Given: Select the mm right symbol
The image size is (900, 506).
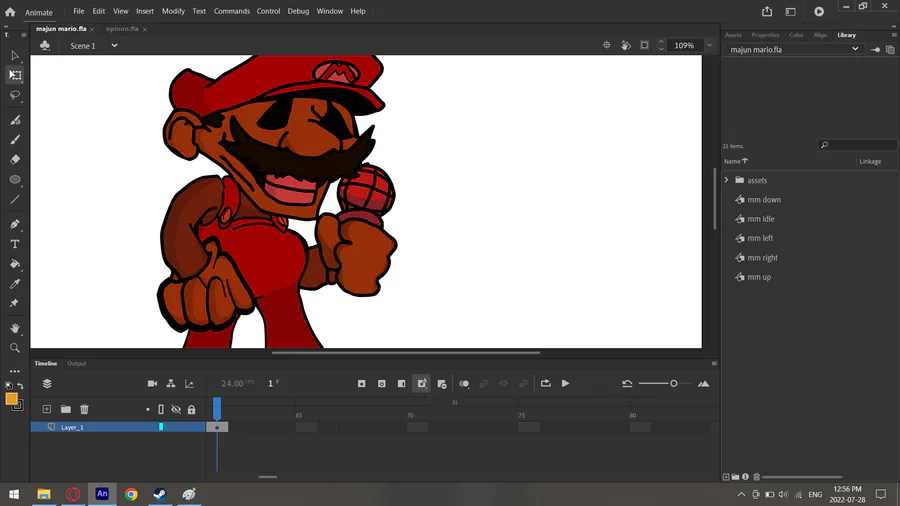Looking at the screenshot, I should (x=762, y=258).
